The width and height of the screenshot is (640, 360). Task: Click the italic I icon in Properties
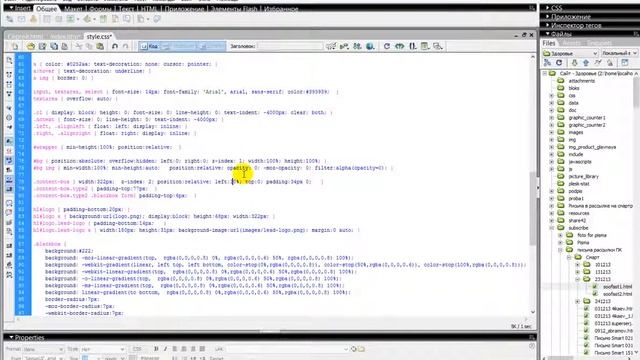(x=165, y=349)
